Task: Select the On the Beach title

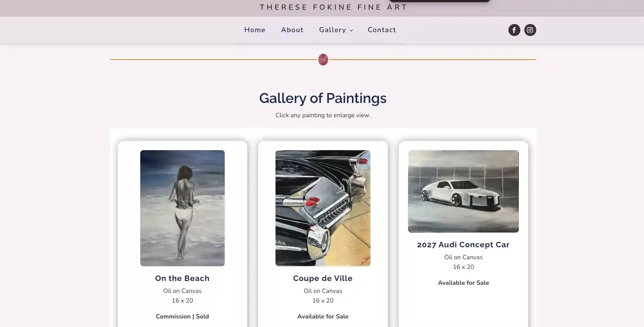Action: pos(182,278)
